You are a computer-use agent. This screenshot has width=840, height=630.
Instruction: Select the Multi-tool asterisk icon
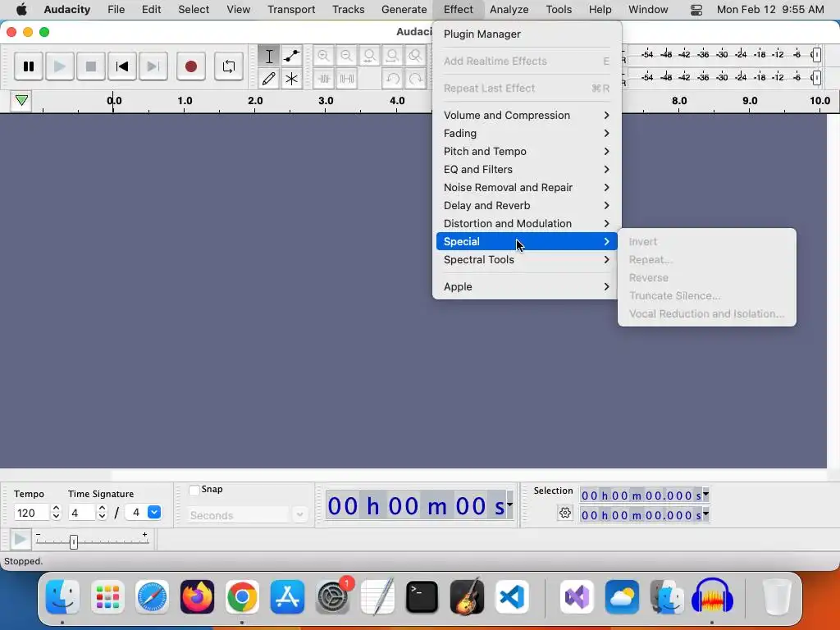(291, 79)
